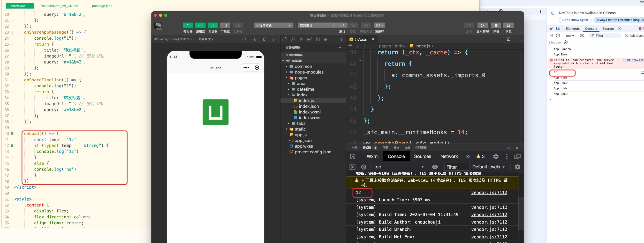Switch to Network tab in WeChat debugger
Image resolution: width=644 pixels, height=243 pixels.
click(449, 156)
